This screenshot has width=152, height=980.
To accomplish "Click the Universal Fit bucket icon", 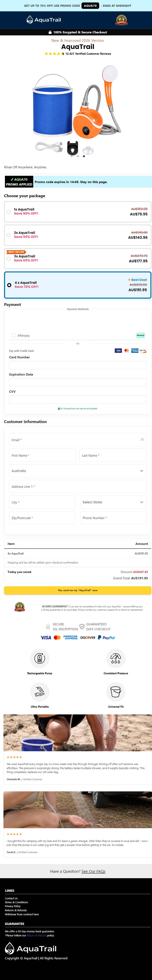I will click(116, 691).
